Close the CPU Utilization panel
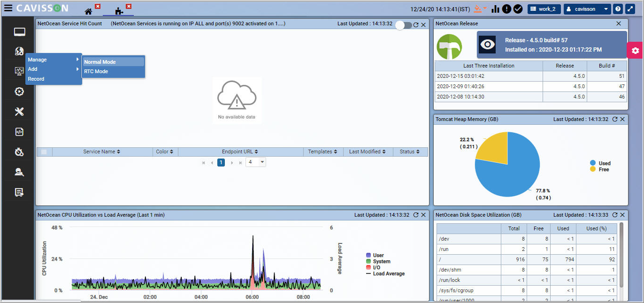This screenshot has width=644, height=303. coord(423,215)
